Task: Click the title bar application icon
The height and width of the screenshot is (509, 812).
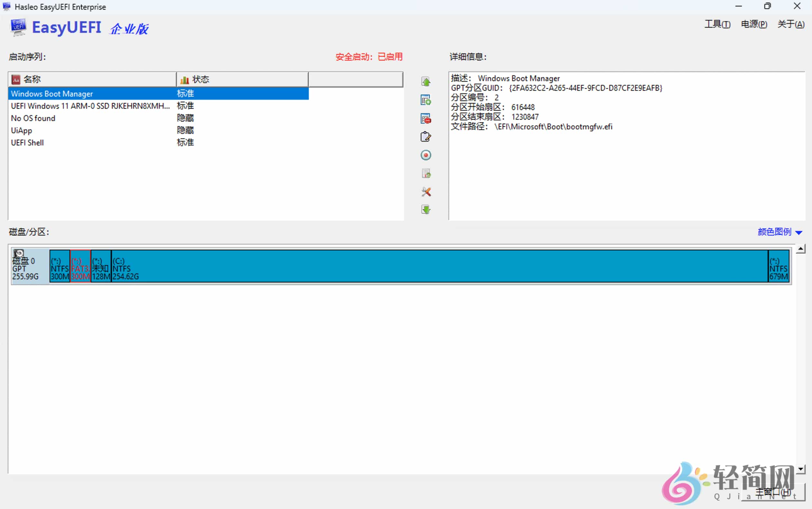Action: point(6,6)
